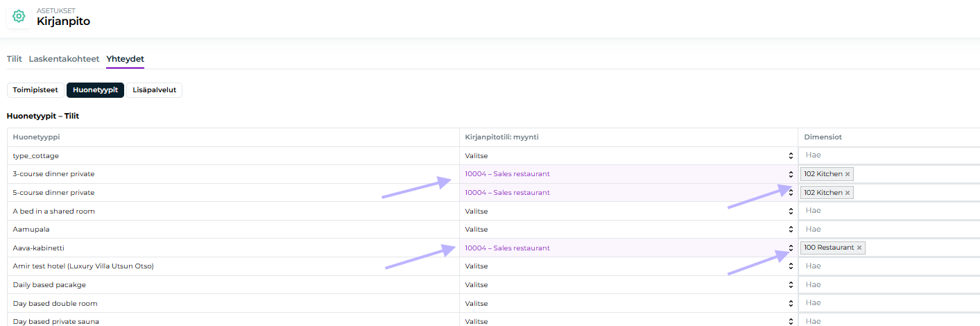Click the Toimipisteet button
This screenshot has width=980, height=326.
point(35,90)
